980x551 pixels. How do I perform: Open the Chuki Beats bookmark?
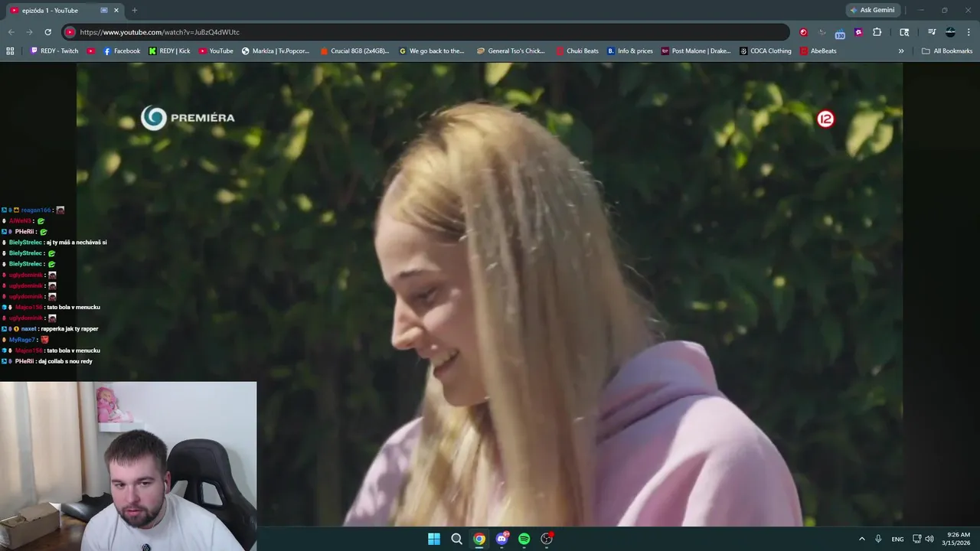pyautogui.click(x=577, y=51)
